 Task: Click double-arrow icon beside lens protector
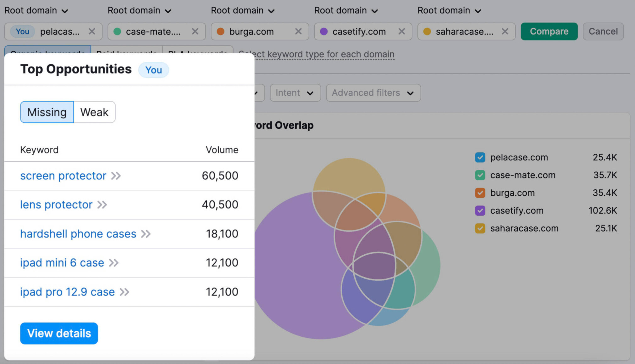coord(102,205)
